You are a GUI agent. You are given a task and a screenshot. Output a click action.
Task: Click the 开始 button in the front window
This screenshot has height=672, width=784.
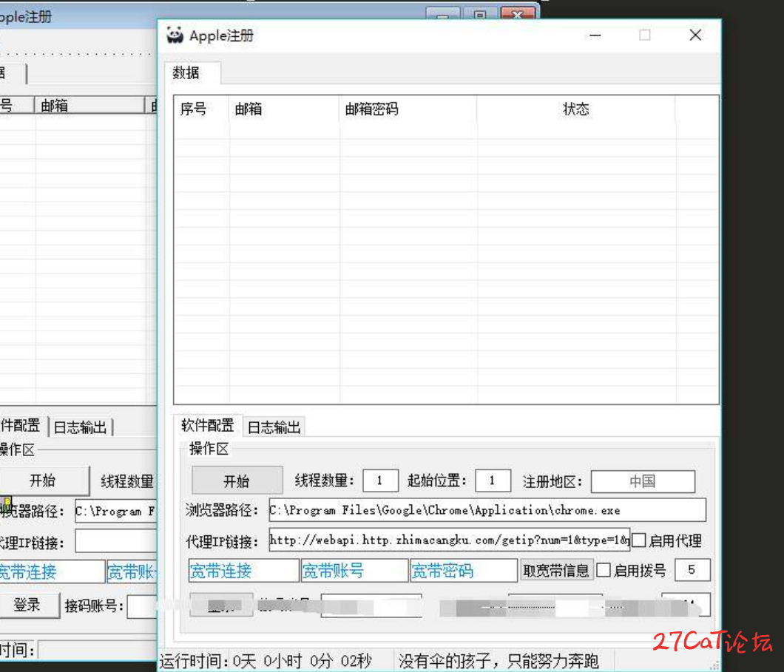tap(237, 481)
